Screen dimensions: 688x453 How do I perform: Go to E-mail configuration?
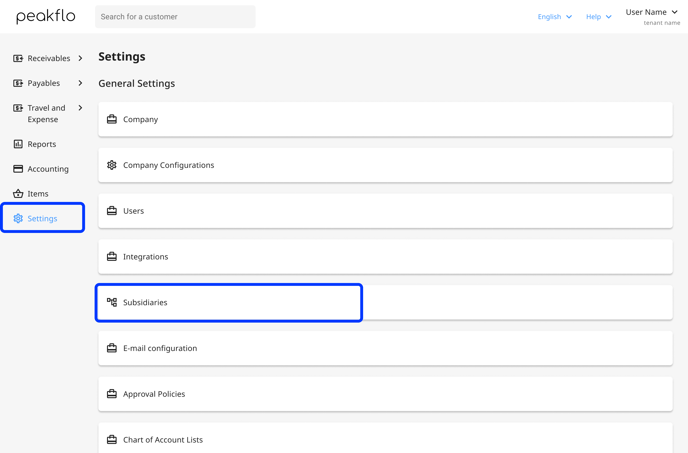(x=385, y=348)
